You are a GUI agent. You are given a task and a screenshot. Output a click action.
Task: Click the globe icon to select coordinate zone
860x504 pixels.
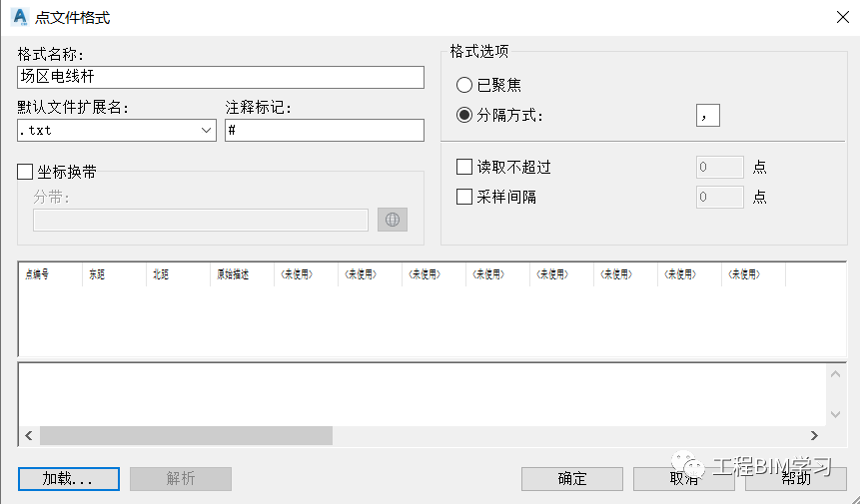[x=393, y=220]
